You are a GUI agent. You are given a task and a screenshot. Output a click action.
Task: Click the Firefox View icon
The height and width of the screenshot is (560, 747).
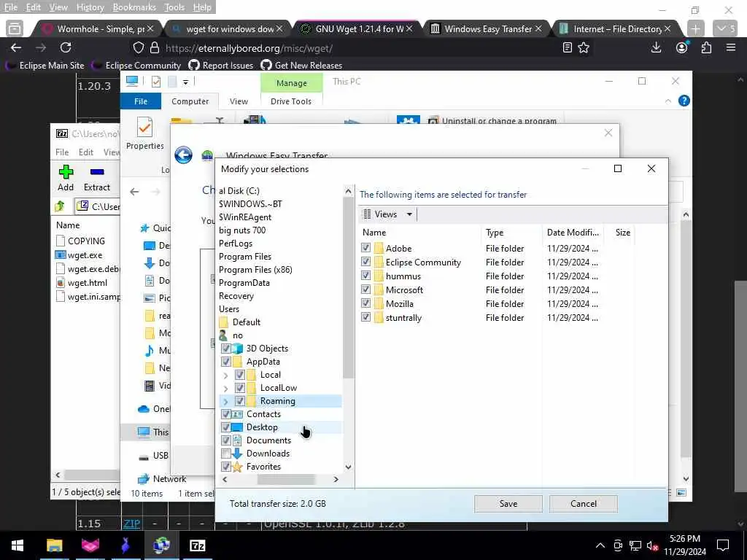15,28
